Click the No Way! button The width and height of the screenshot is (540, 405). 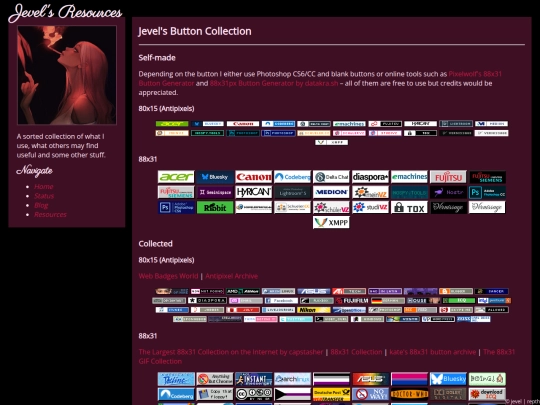click(370, 394)
